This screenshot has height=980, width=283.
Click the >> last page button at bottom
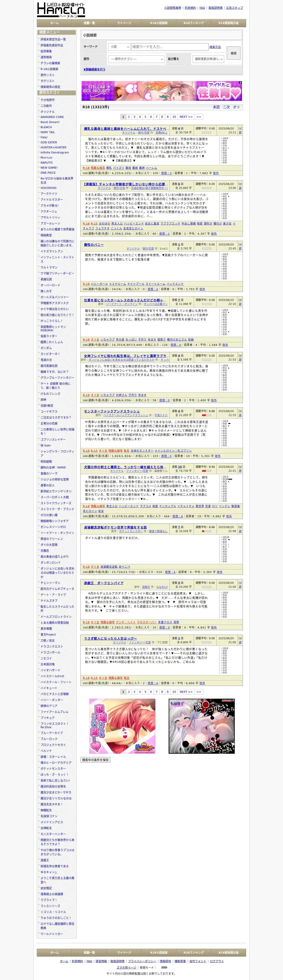tap(199, 692)
